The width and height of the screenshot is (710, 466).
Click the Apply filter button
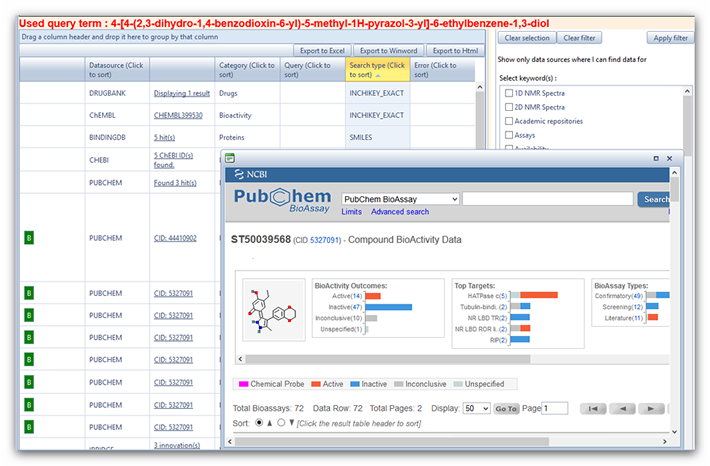[x=670, y=38]
